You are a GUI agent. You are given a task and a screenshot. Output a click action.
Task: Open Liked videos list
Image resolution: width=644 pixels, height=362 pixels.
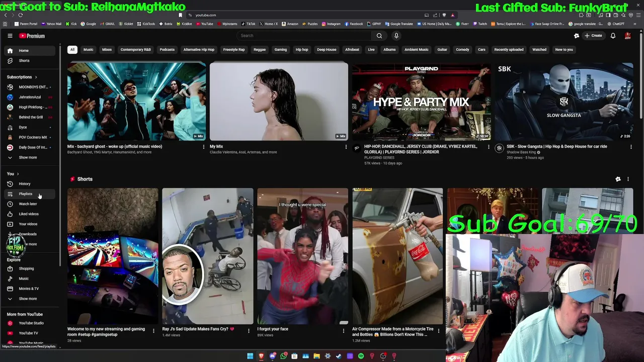[x=30, y=214]
